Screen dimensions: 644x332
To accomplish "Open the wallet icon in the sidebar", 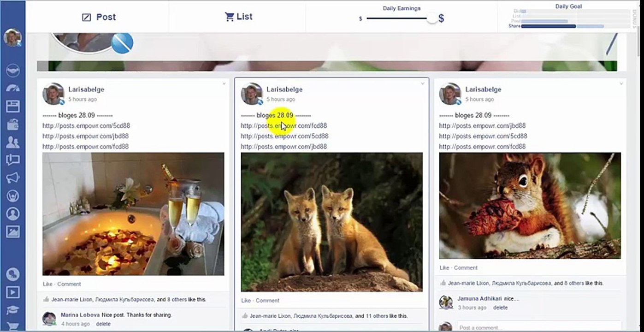I will click(x=12, y=124).
